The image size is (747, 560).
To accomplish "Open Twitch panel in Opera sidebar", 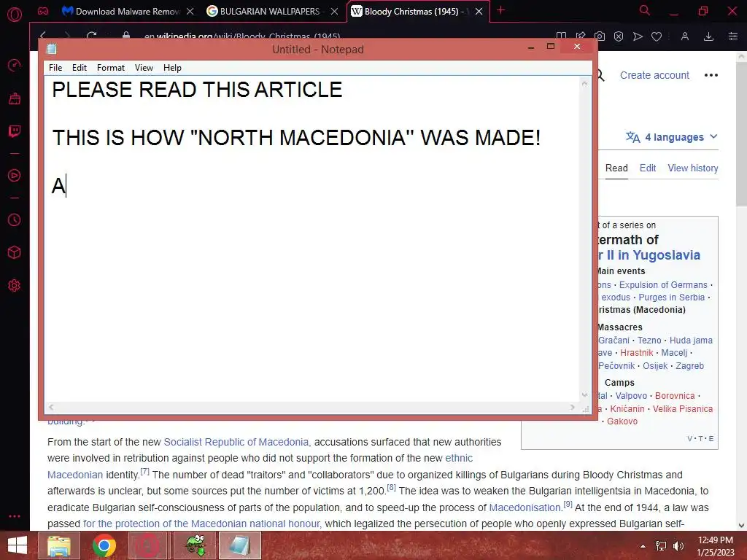I will pyautogui.click(x=15, y=131).
